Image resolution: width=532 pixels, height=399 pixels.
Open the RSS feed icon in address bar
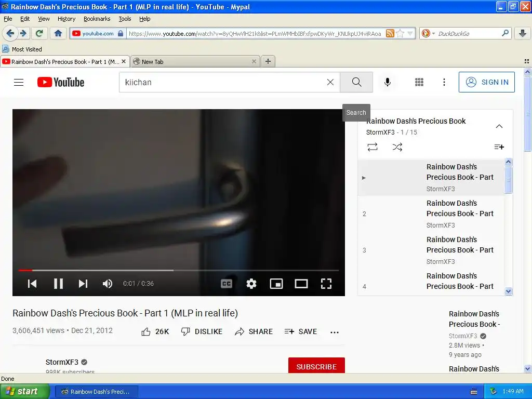click(x=390, y=33)
